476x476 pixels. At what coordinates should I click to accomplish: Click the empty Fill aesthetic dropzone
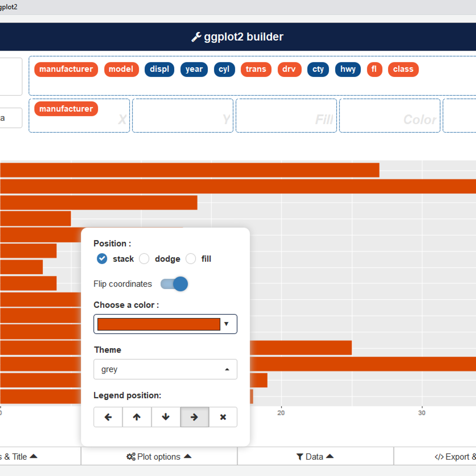coord(286,115)
